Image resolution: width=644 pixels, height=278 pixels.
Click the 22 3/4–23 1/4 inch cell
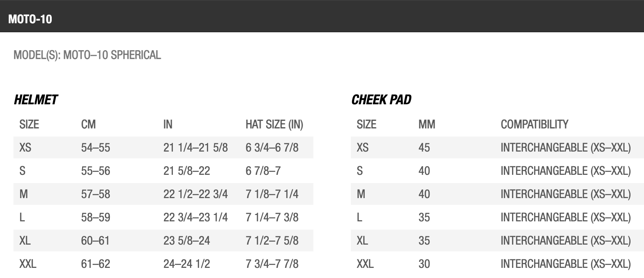[x=195, y=217]
